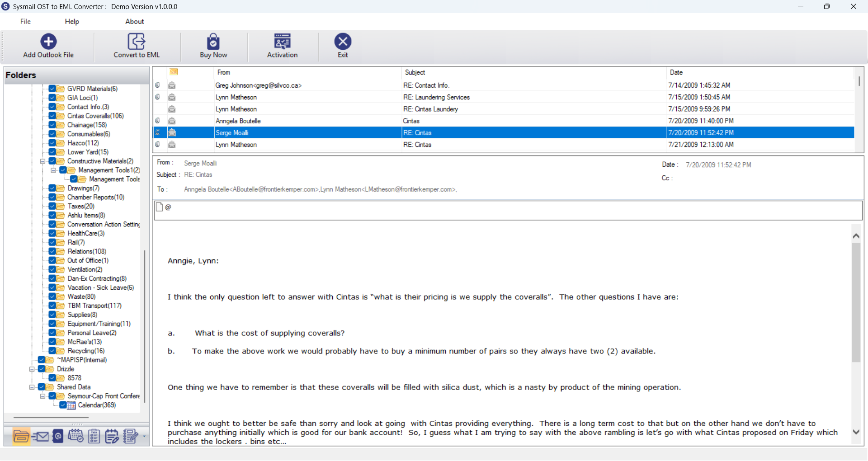Collapse the Management Tools1(2) tree node
This screenshot has width=868, height=461.
click(x=54, y=170)
